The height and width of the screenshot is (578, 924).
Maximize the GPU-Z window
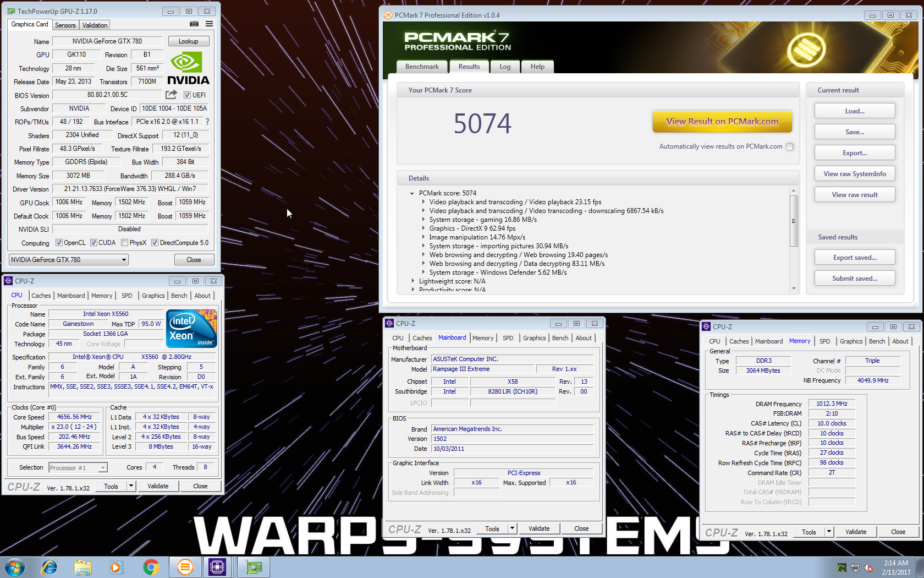coord(189,11)
